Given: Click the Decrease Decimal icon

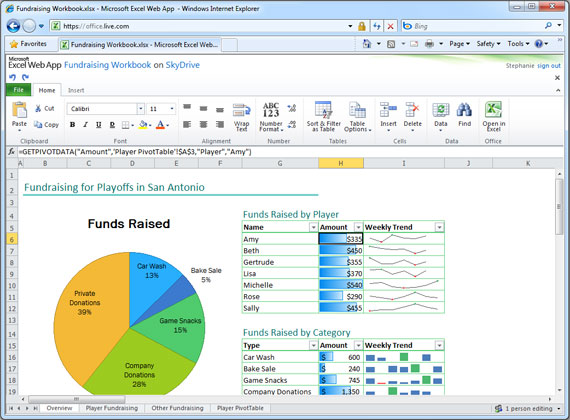Looking at the screenshot, I should (x=292, y=125).
